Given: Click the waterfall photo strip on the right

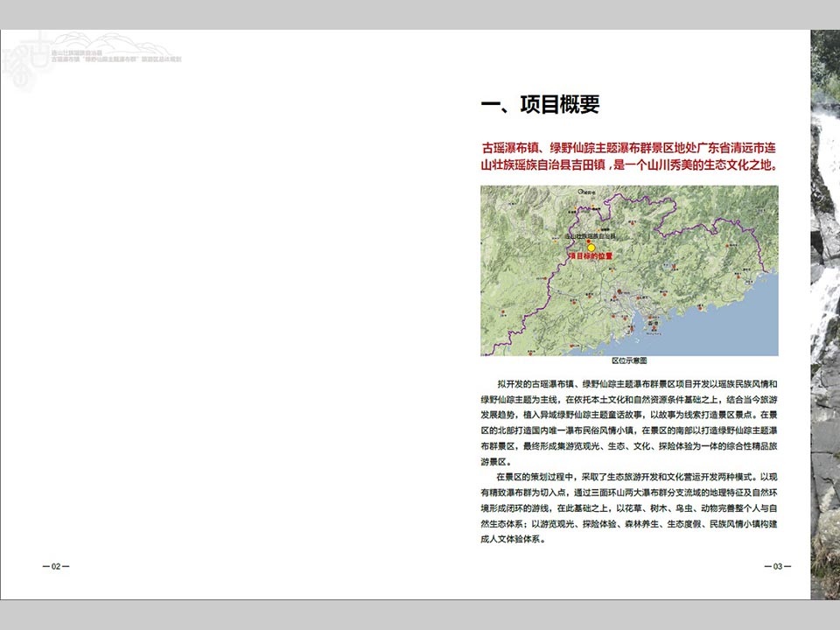Looking at the screenshot, I should pyautogui.click(x=825, y=314).
